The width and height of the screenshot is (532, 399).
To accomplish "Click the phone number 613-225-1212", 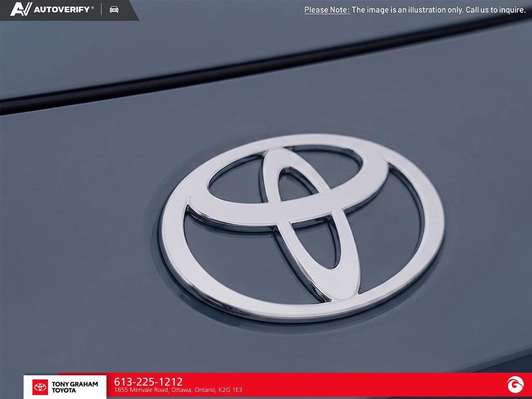I will [x=148, y=382].
